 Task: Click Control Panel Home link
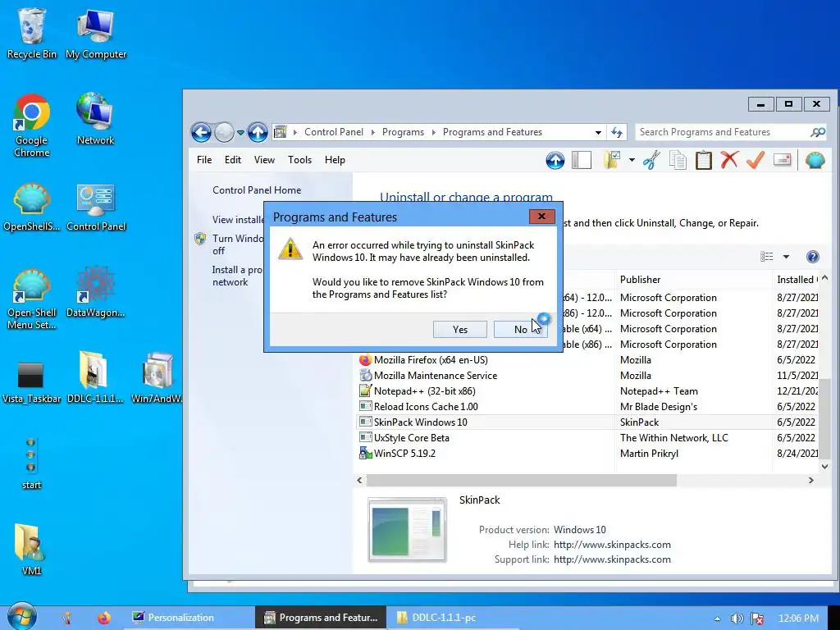coord(257,190)
